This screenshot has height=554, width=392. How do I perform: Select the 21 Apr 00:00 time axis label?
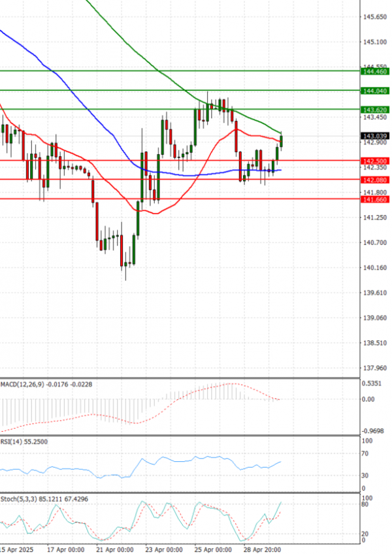pos(114,549)
